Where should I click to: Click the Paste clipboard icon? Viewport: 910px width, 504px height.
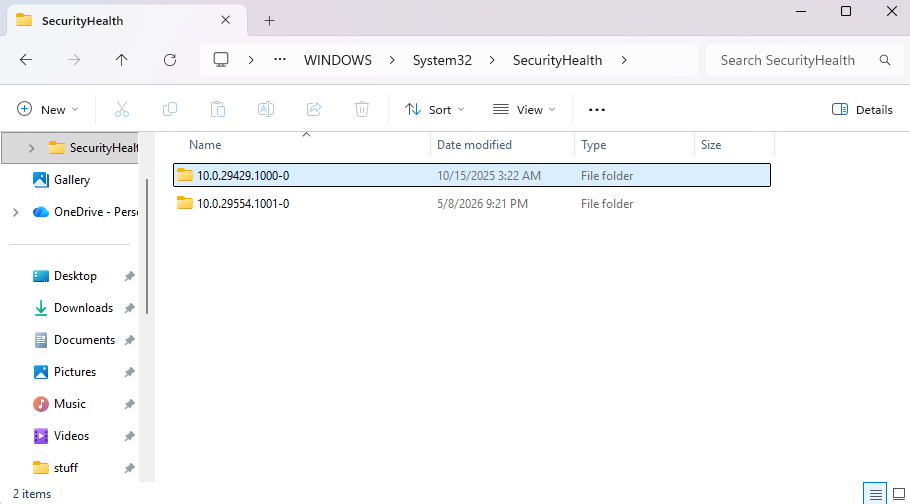point(218,109)
